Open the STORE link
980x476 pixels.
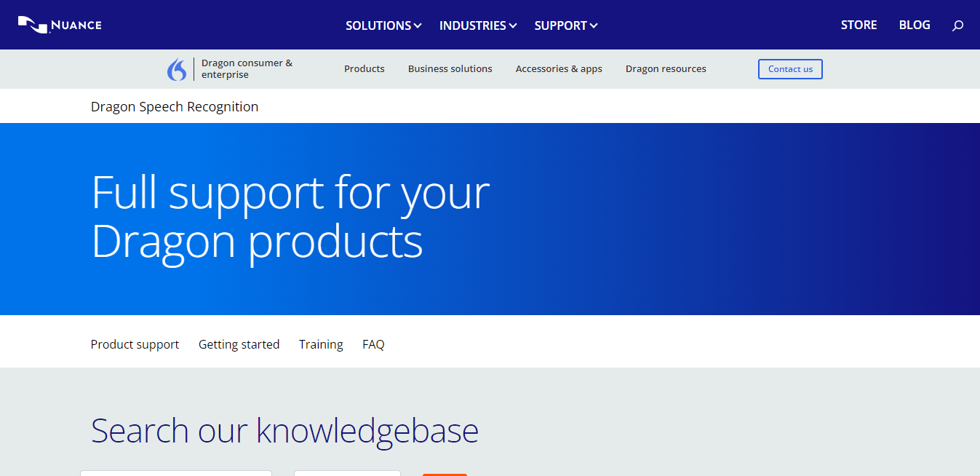tap(859, 25)
